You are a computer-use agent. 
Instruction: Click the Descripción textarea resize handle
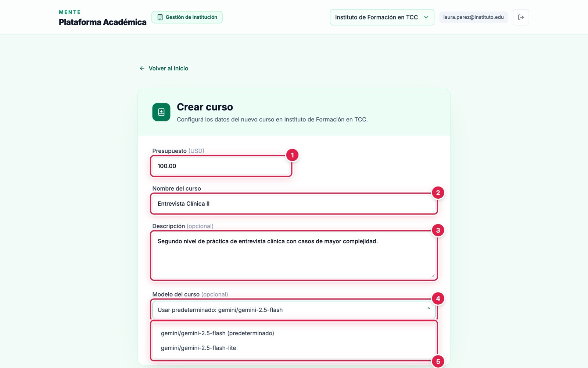[x=433, y=275]
